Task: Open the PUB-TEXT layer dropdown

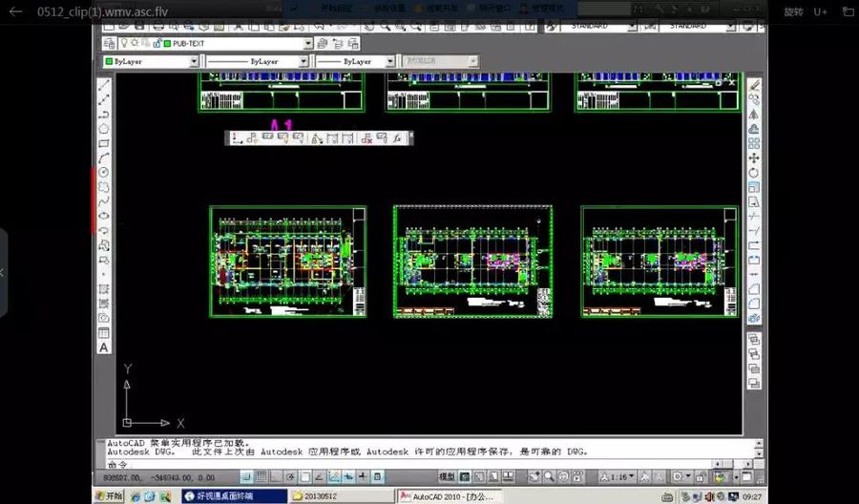Action: tap(308, 43)
